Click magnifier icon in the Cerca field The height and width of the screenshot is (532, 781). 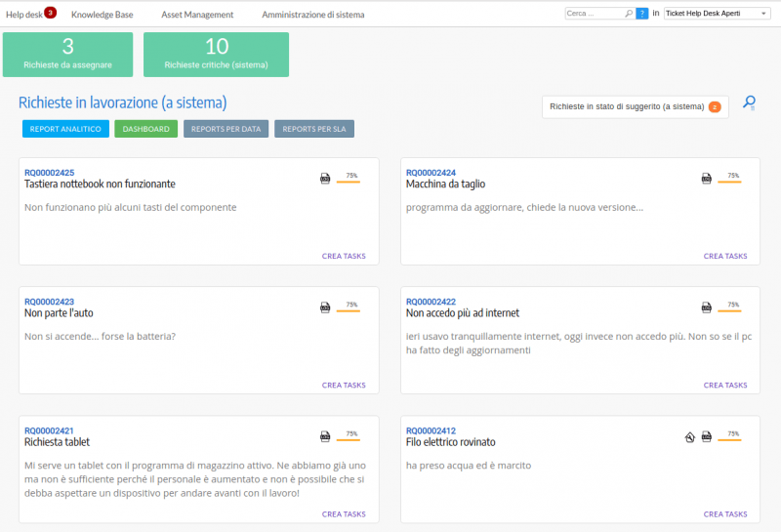pos(629,14)
